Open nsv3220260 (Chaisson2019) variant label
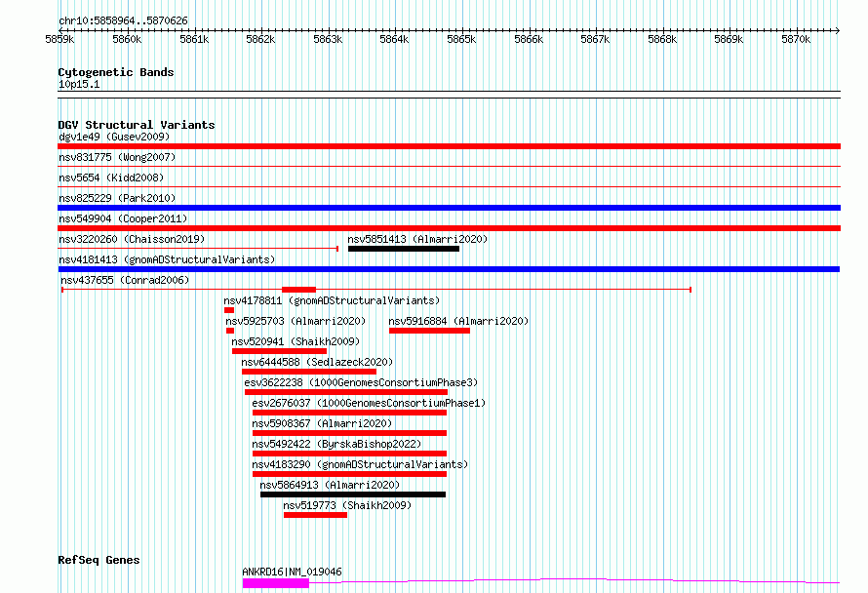The height and width of the screenshot is (593, 868). [x=132, y=239]
